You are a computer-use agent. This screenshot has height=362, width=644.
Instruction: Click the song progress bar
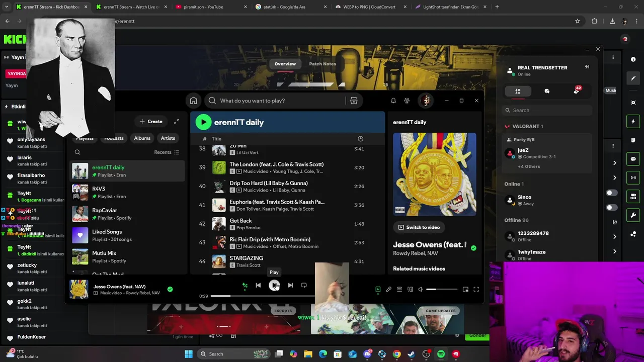tap(263, 296)
